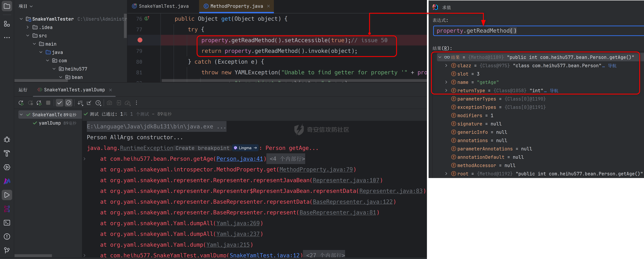Click the override gutter icon on line 76
Image resolution: width=644 pixels, height=259 pixels.
(147, 18)
